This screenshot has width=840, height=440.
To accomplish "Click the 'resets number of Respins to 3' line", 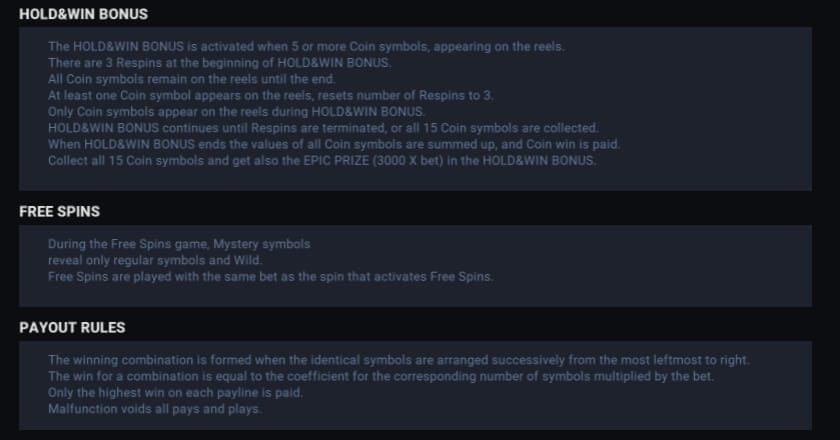I will tap(270, 95).
